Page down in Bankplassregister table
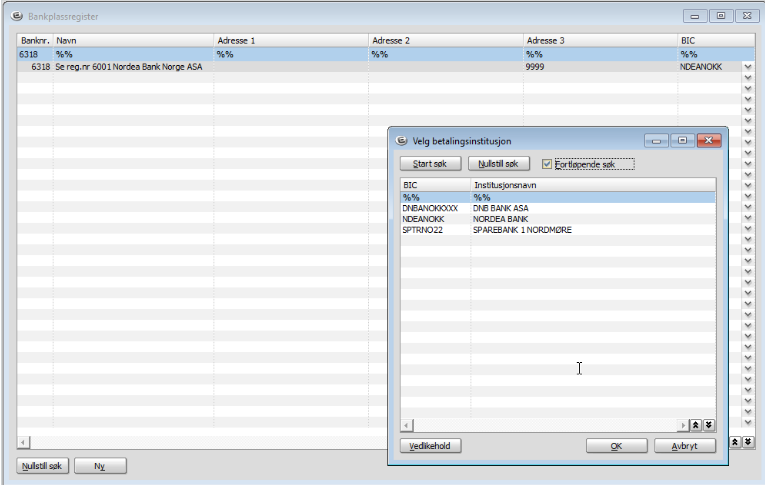The width and height of the screenshot is (765, 485). coord(747,442)
